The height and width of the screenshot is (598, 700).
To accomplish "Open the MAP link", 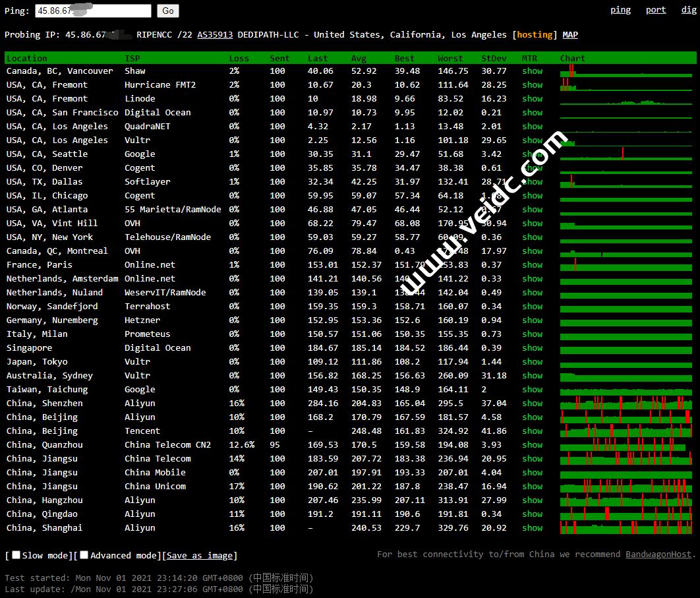I will coord(570,35).
